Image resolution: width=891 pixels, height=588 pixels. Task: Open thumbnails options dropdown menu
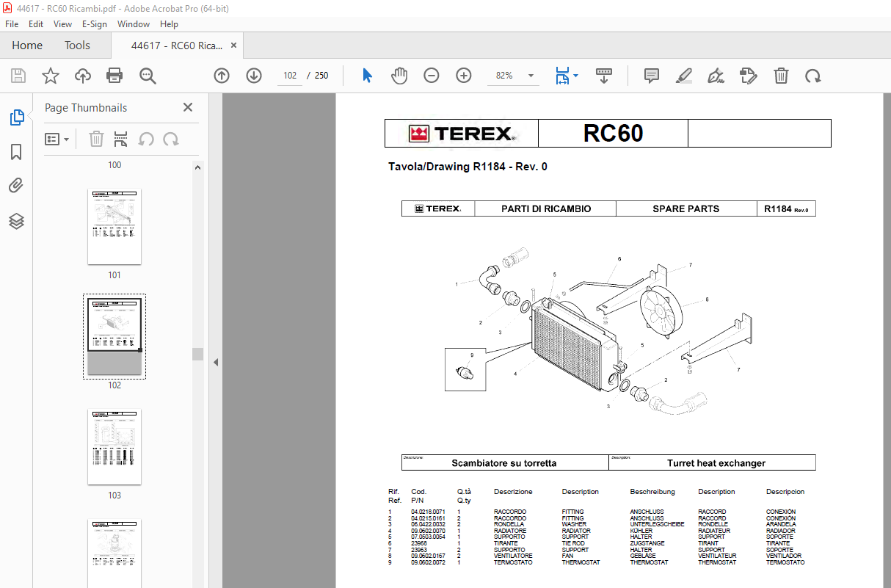click(x=57, y=139)
